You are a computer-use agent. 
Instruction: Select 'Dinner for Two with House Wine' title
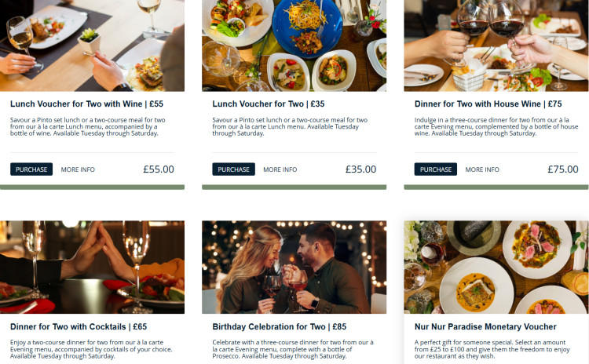point(488,104)
